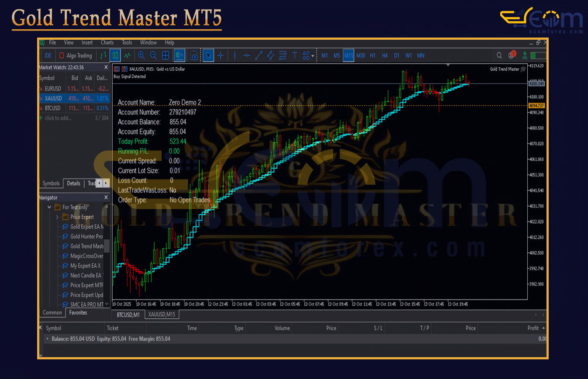Switch to the BTCUSD,M1 chart tab
The height and width of the screenshot is (379, 588).
pos(128,314)
